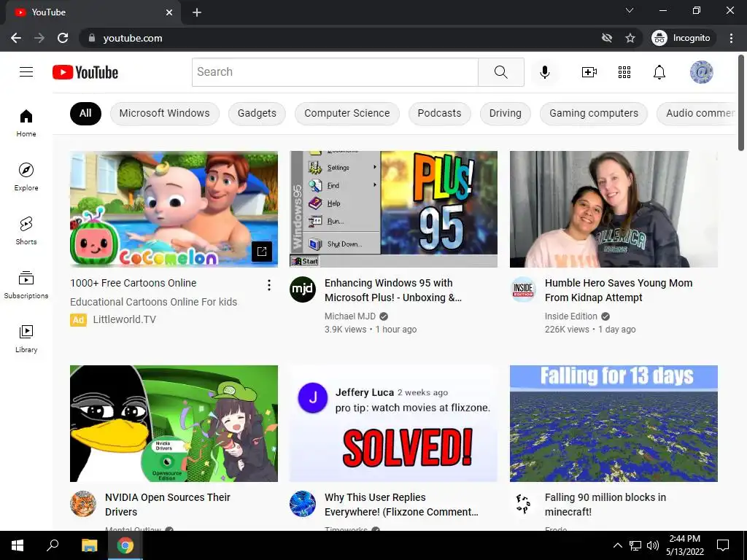Open the Chrome three-dot menu
Viewport: 747px width, 560px height.
(731, 38)
